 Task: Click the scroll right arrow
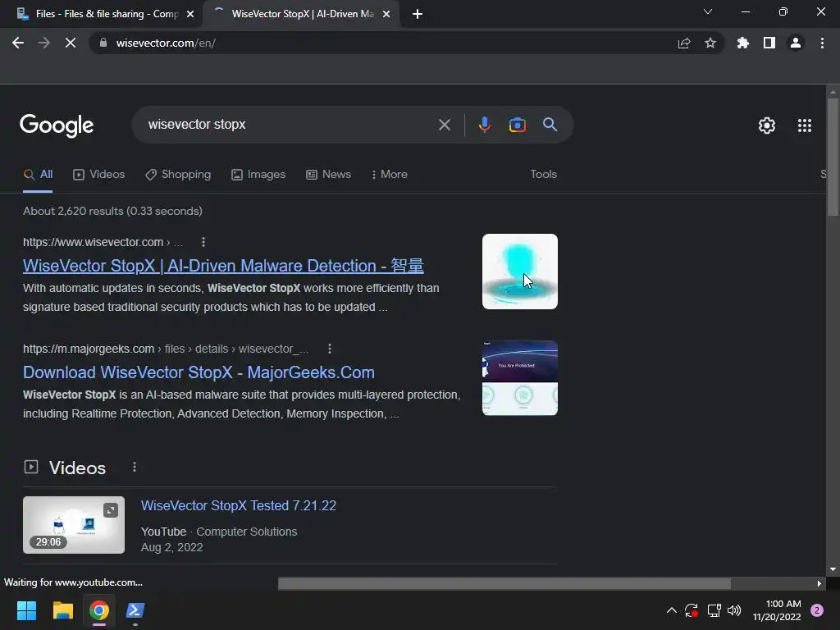pos(819,583)
